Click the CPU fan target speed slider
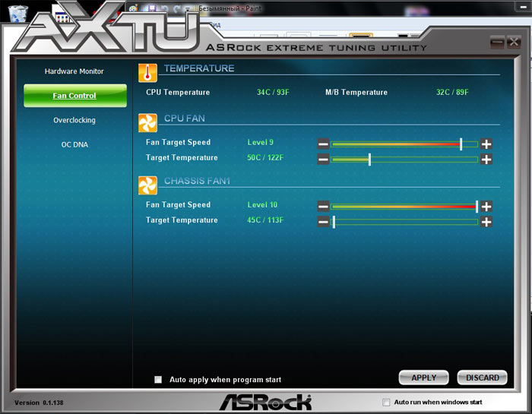The image size is (532, 414). [x=404, y=144]
